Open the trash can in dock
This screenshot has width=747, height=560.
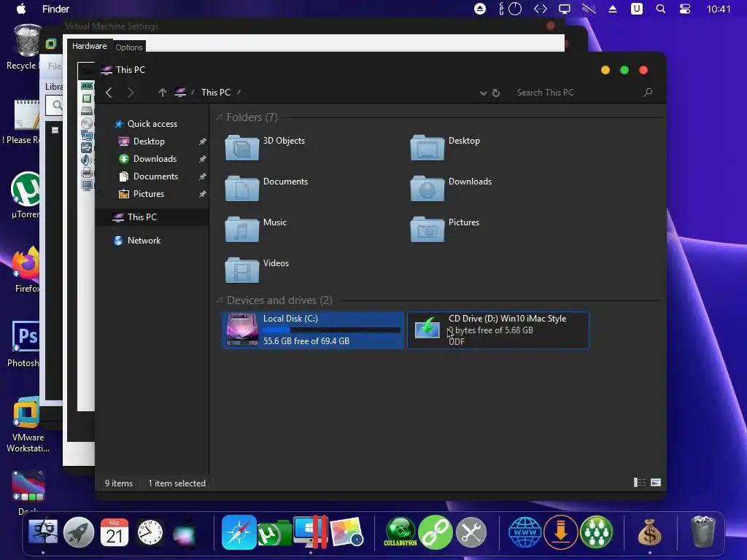[x=703, y=532]
